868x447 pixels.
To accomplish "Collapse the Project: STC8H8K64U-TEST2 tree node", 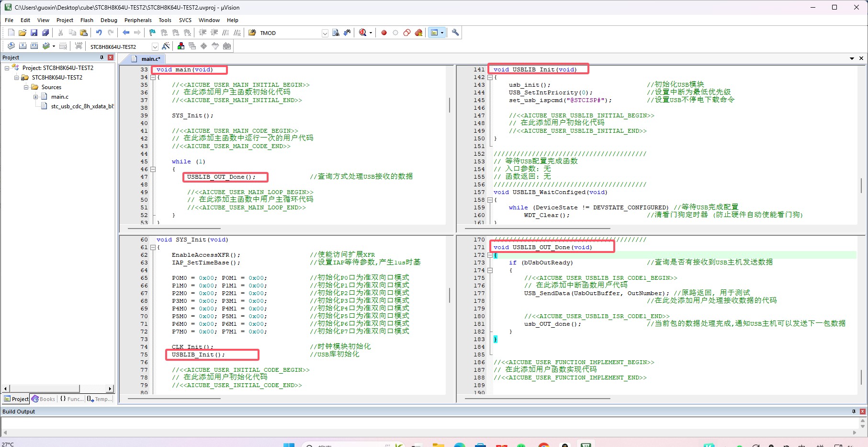I will pos(7,68).
